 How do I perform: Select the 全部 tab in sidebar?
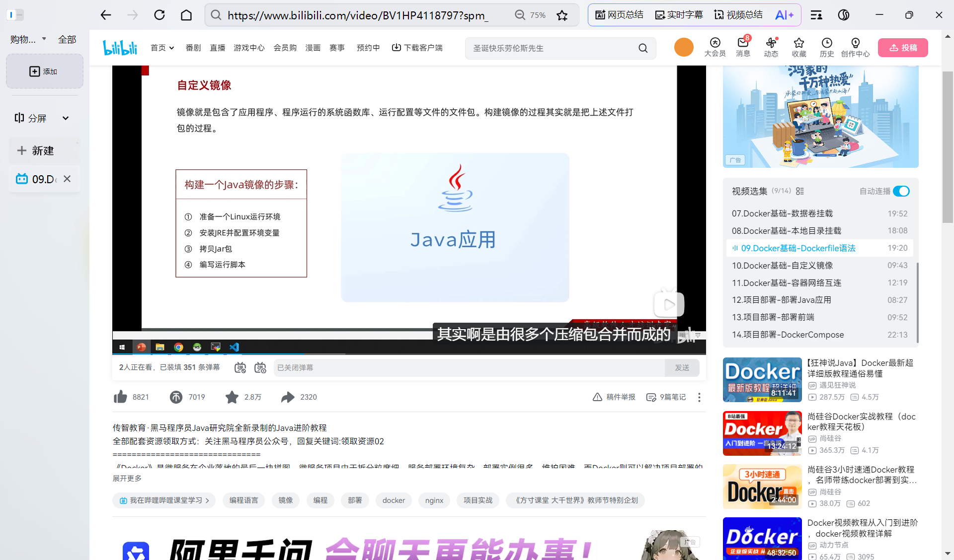coord(67,39)
